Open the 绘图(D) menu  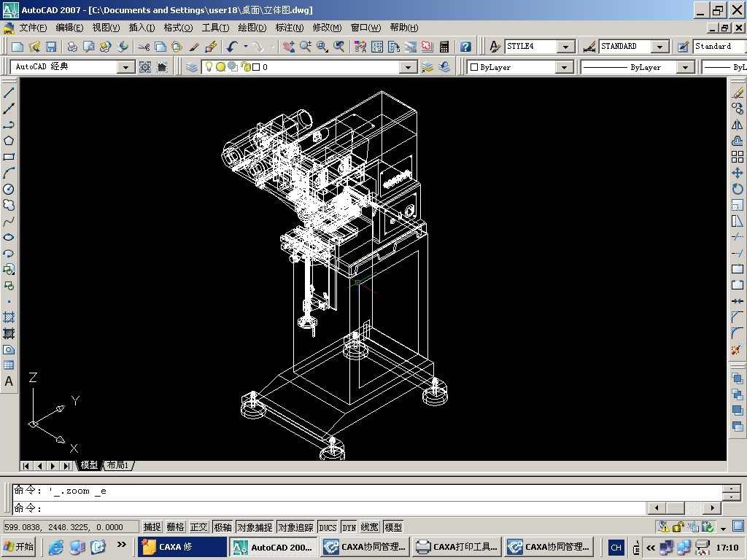click(252, 28)
